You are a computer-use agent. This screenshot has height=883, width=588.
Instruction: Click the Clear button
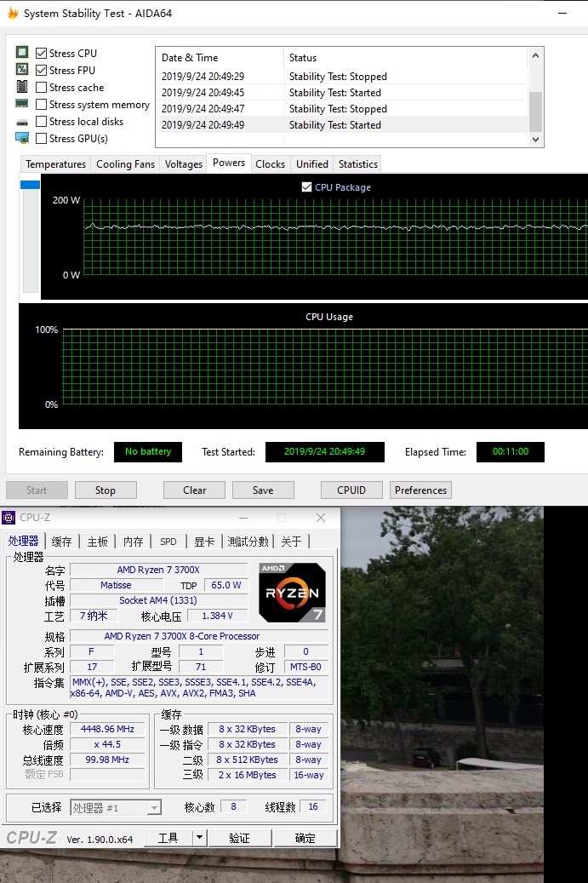194,490
